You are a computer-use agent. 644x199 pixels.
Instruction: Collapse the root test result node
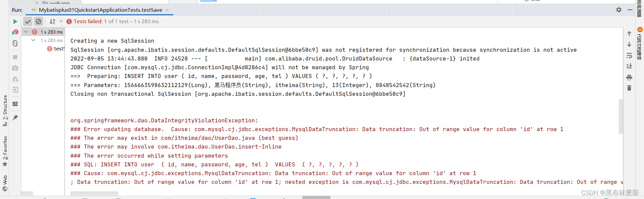26,32
